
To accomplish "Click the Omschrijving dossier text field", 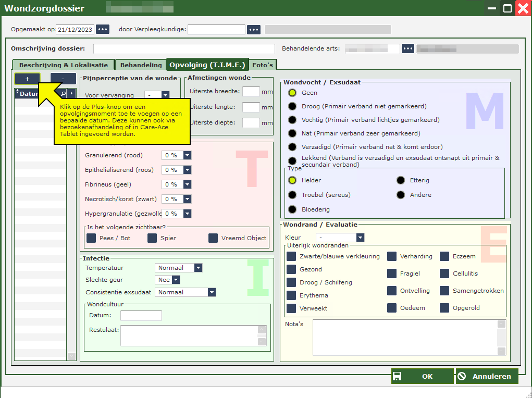I will [184, 49].
